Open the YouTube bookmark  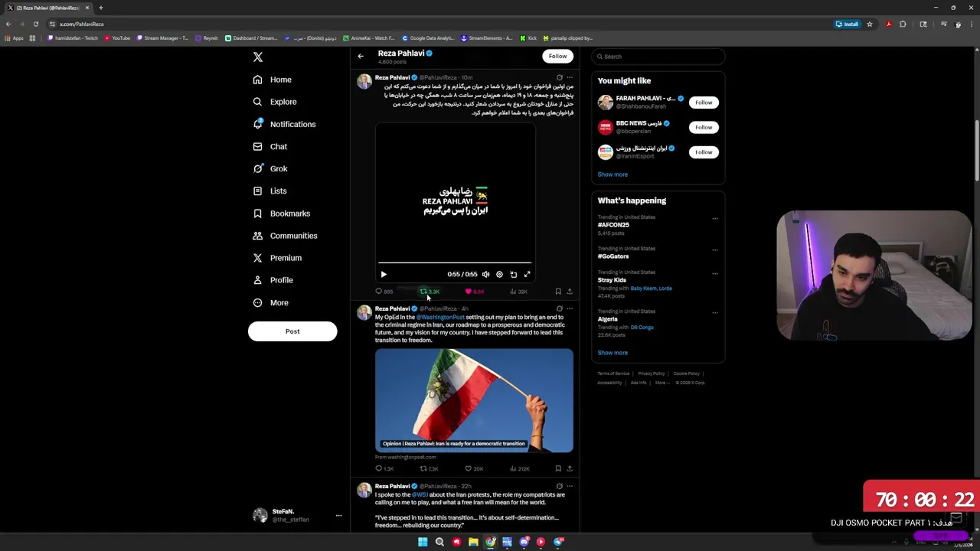118,38
